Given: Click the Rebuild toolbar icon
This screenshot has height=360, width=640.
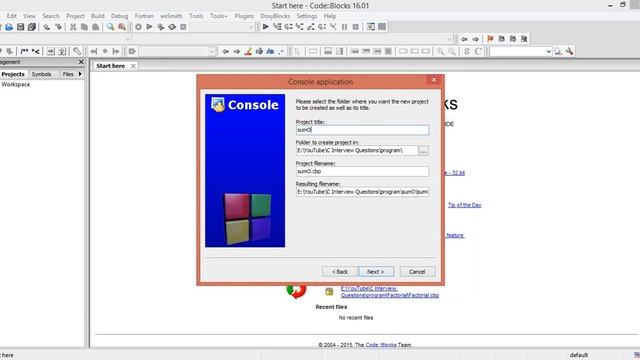Looking at the screenshot, I should coord(172,27).
